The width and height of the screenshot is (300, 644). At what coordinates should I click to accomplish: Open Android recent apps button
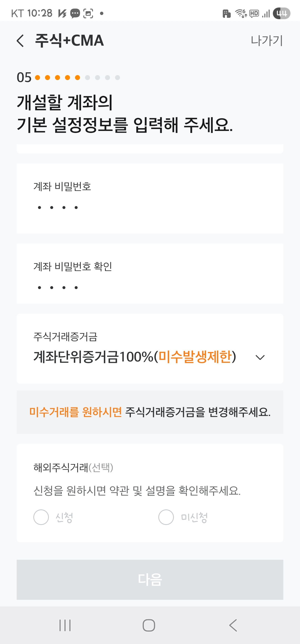tap(65, 625)
